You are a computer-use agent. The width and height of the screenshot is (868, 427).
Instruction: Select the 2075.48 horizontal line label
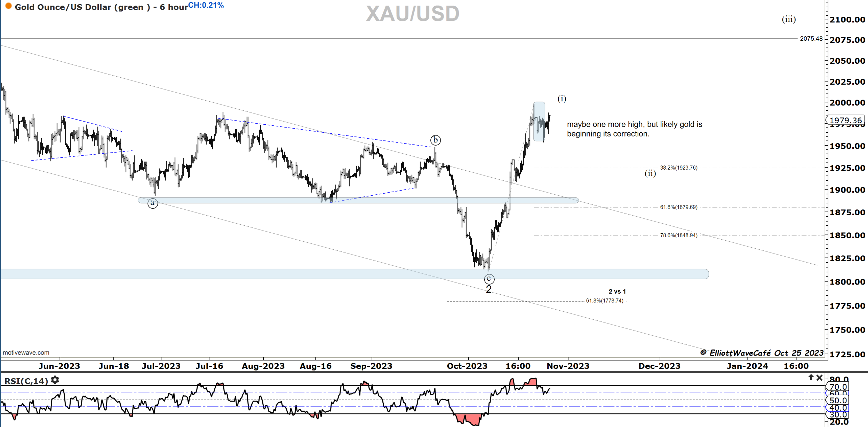811,39
